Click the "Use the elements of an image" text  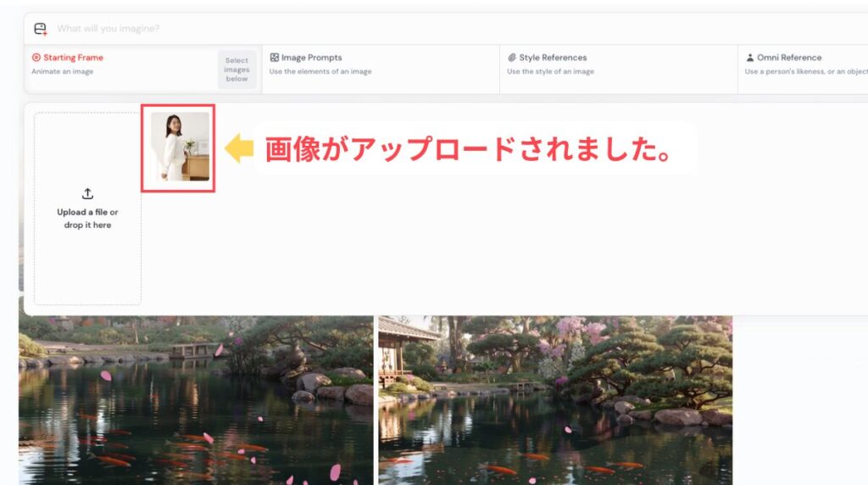pos(320,72)
